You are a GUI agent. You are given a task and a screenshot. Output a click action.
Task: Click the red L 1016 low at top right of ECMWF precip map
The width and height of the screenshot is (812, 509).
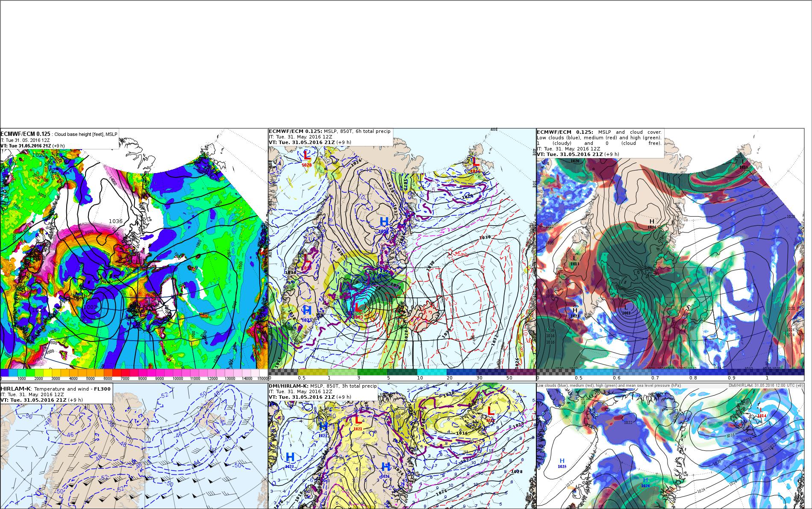(475, 164)
